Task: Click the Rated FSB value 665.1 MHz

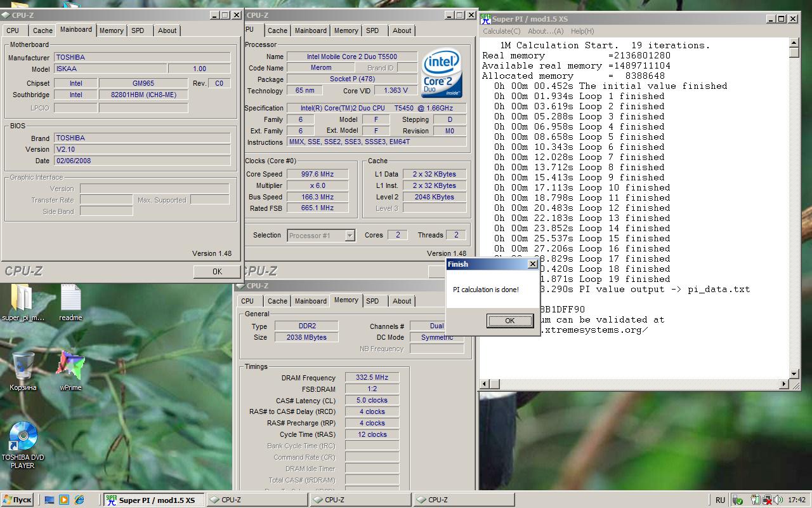Action: point(317,208)
